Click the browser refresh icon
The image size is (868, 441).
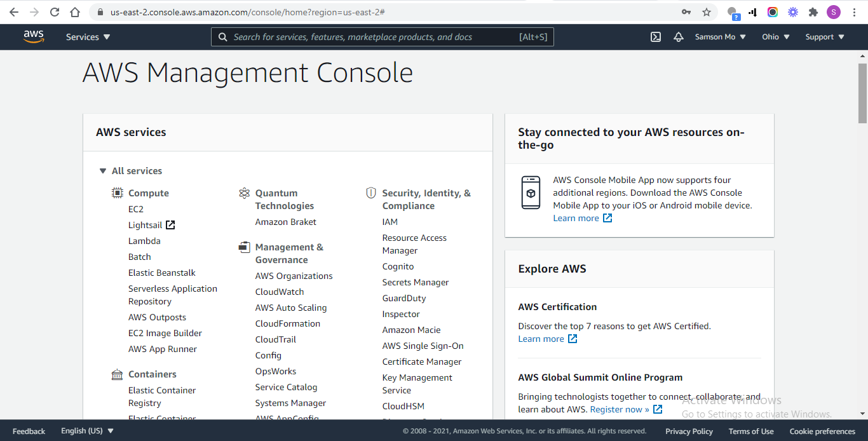coord(54,11)
